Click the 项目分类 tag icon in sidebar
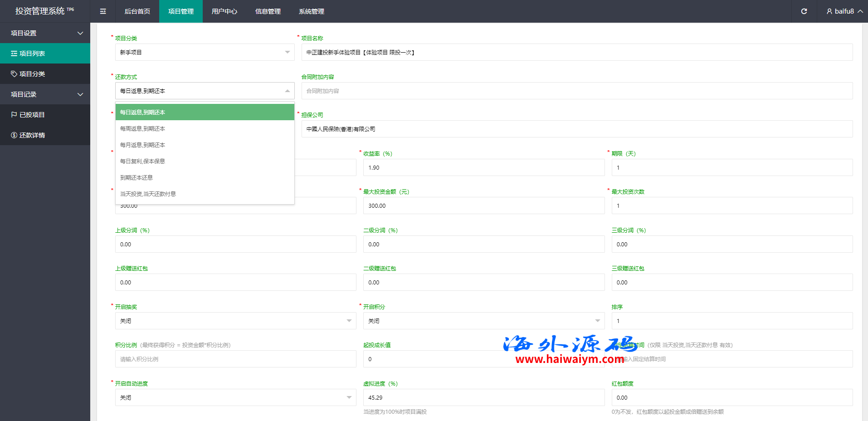 pos(14,74)
